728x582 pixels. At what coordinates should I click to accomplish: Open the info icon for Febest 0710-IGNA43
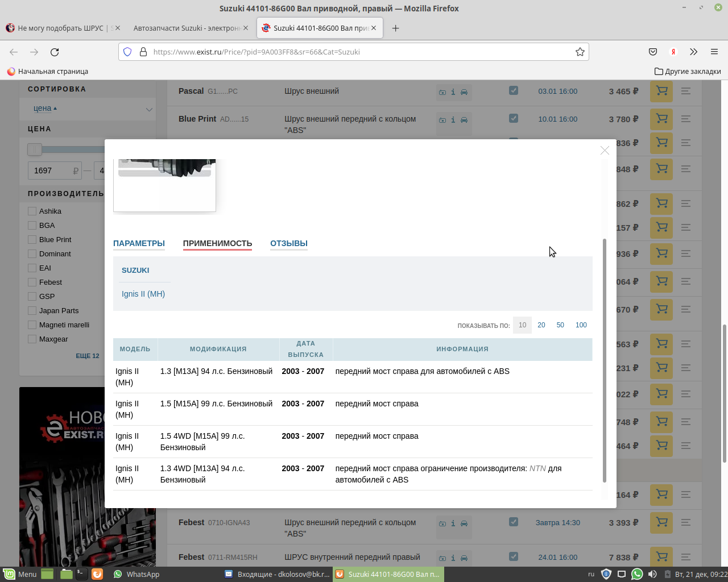click(x=453, y=523)
